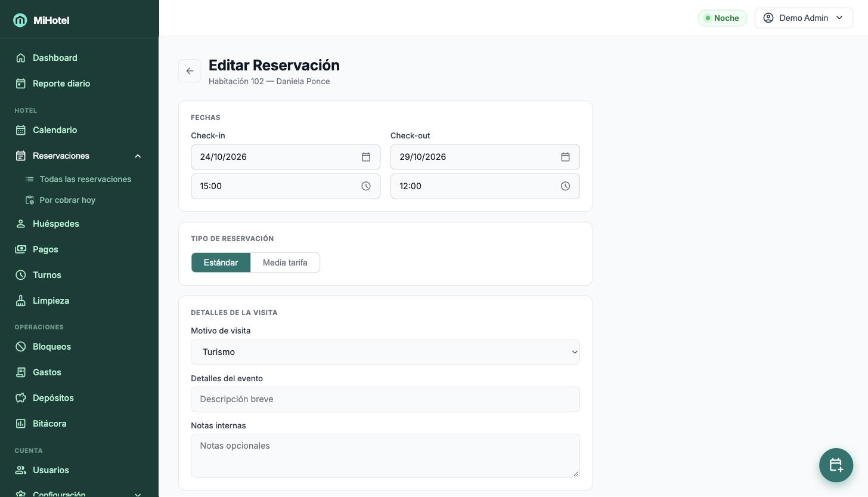Click the MiHotel logo icon
The image size is (868, 497).
coord(20,20)
